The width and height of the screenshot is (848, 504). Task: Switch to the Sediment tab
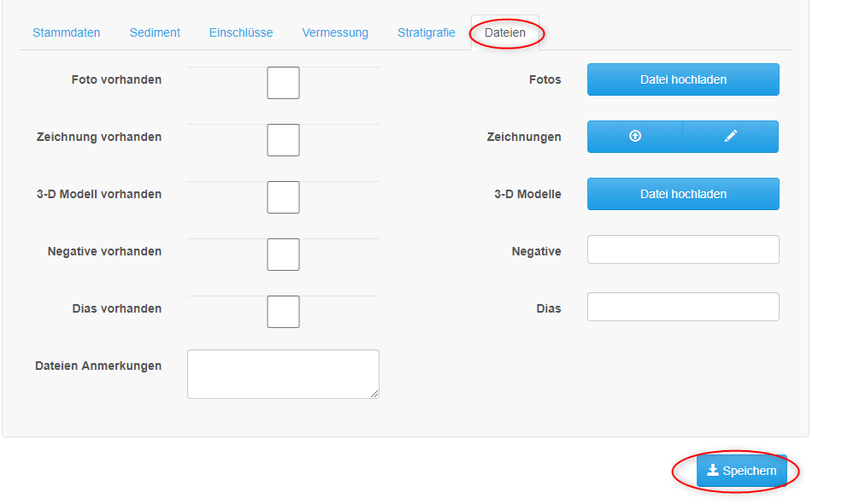pyautogui.click(x=155, y=32)
